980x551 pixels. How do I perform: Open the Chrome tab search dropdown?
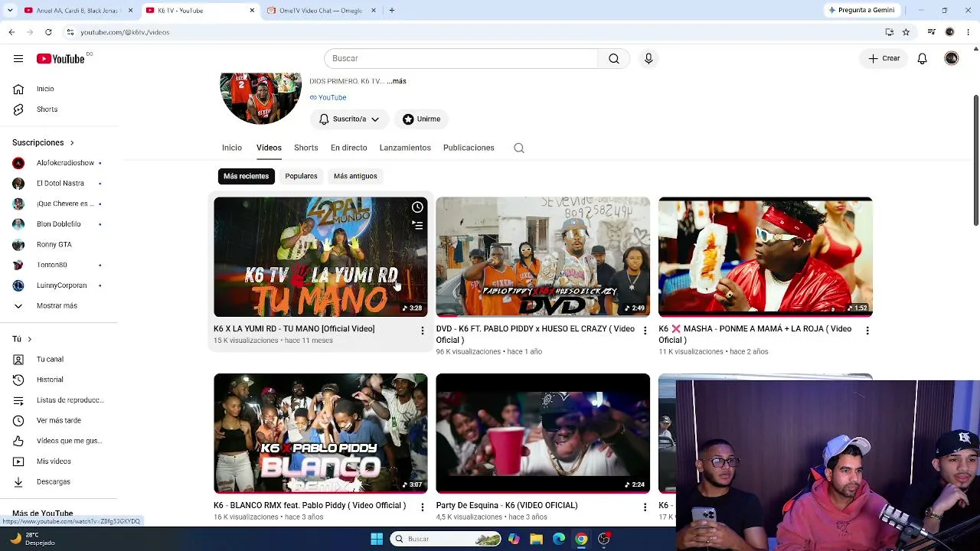tap(10, 11)
